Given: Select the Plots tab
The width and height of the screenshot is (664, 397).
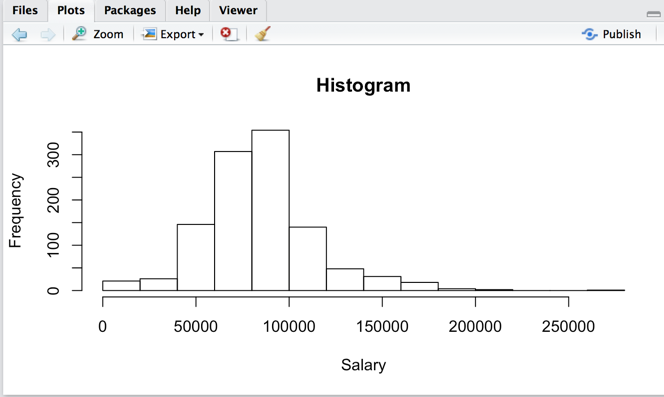Looking at the screenshot, I should tap(71, 10).
